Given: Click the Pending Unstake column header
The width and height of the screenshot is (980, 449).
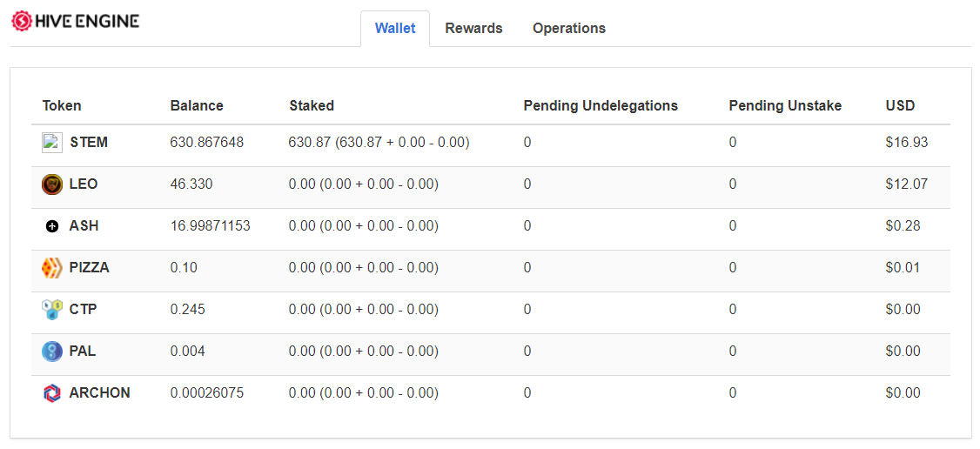Looking at the screenshot, I should [x=785, y=105].
